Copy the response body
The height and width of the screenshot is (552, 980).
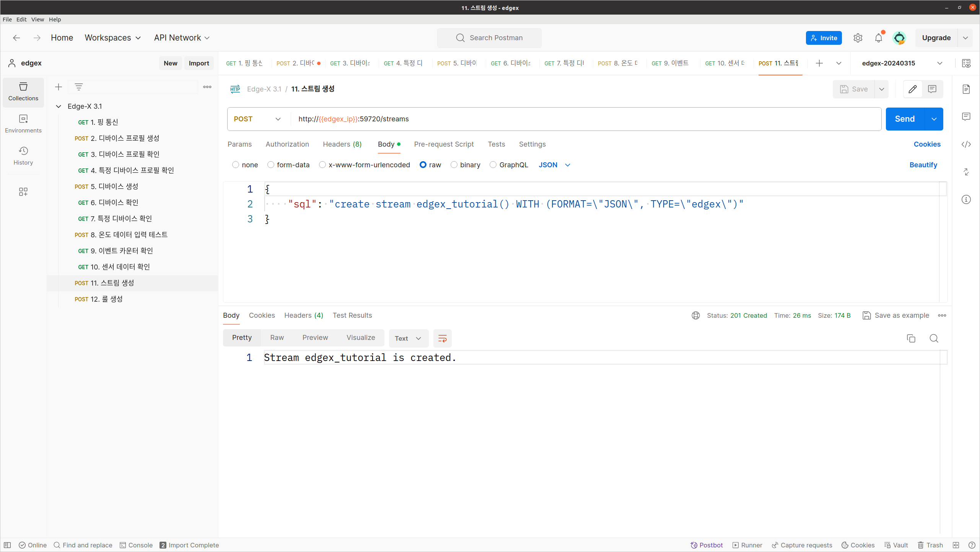(x=911, y=338)
